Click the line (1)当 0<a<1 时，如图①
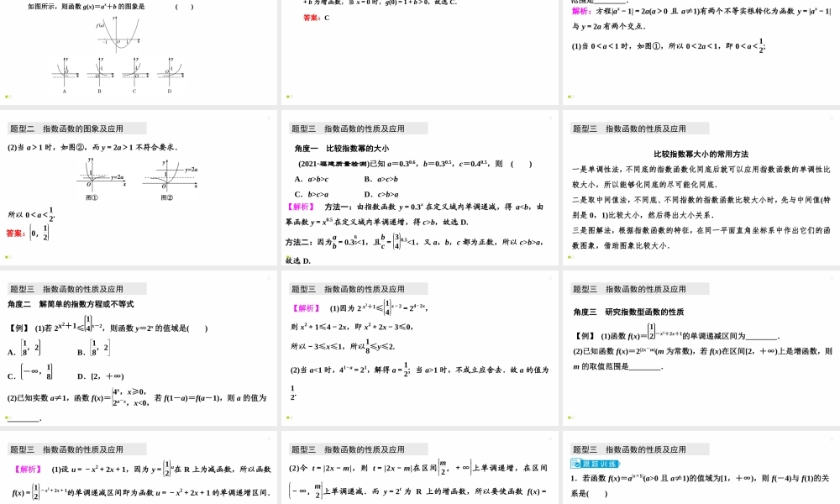Viewport: 840px width, 504px height. 669,46
